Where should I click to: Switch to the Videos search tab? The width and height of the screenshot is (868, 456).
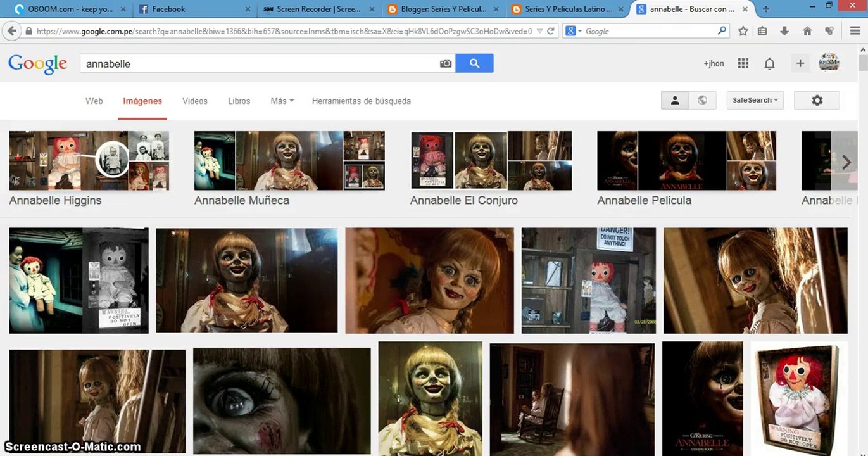point(195,101)
